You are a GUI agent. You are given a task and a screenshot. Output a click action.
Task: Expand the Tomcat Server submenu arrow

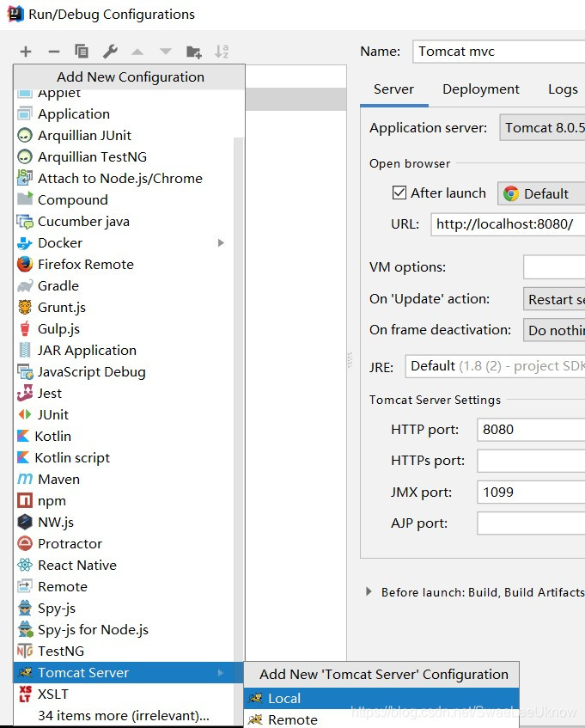tap(221, 672)
